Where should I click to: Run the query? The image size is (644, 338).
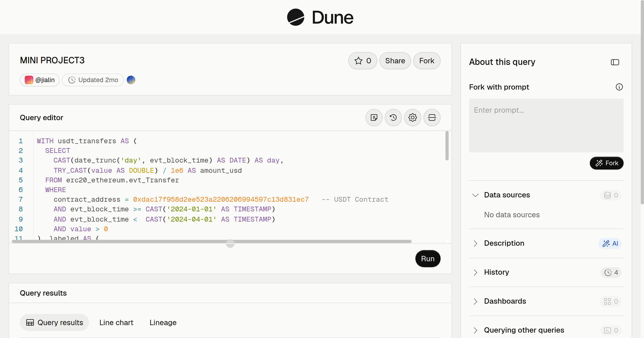coord(428,259)
